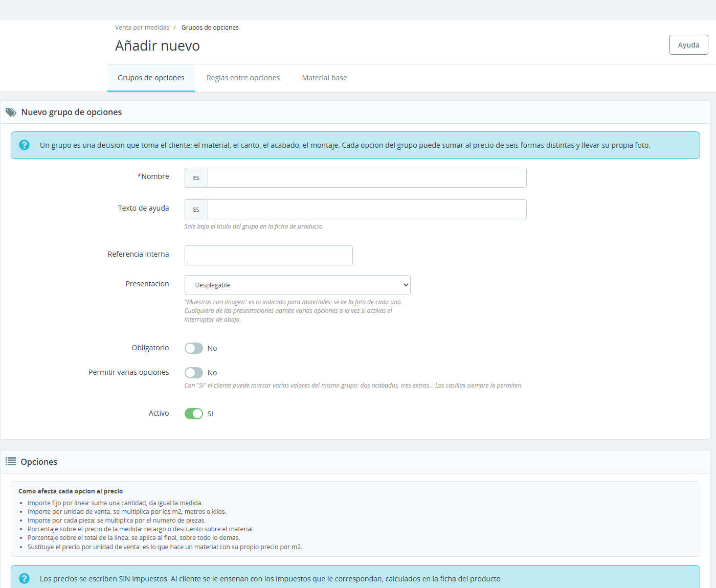Viewport: 716px width, 588px height.
Task: Open the Reglas entre opciones tab
Action: tap(243, 78)
